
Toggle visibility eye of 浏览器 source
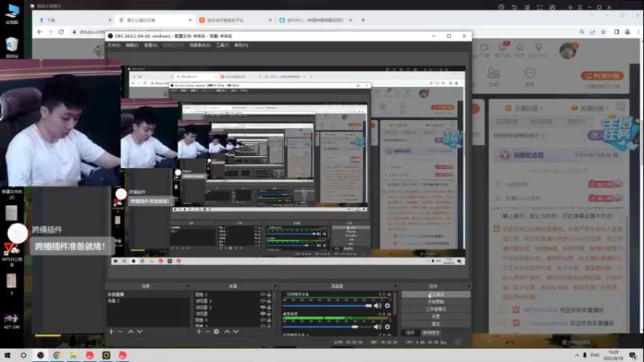click(263, 314)
